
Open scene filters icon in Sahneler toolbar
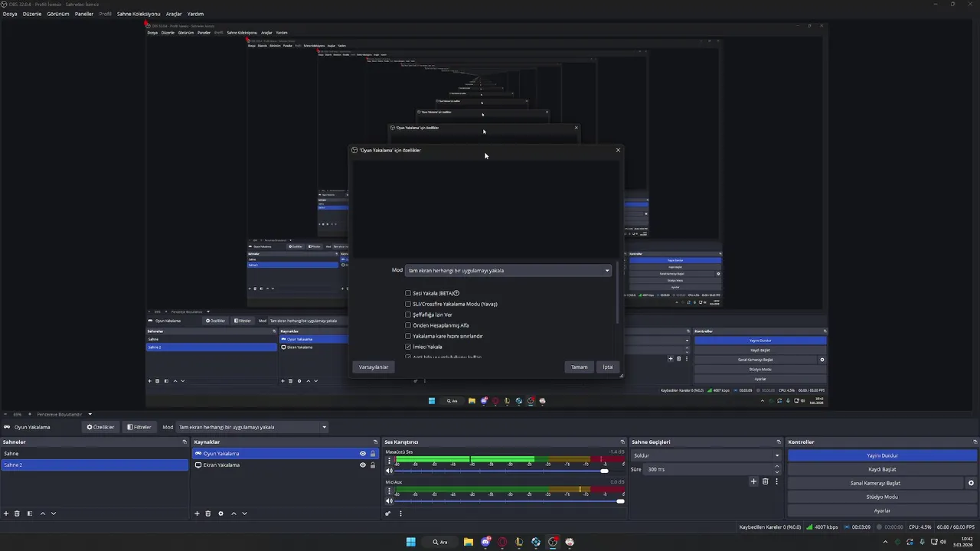pos(30,514)
